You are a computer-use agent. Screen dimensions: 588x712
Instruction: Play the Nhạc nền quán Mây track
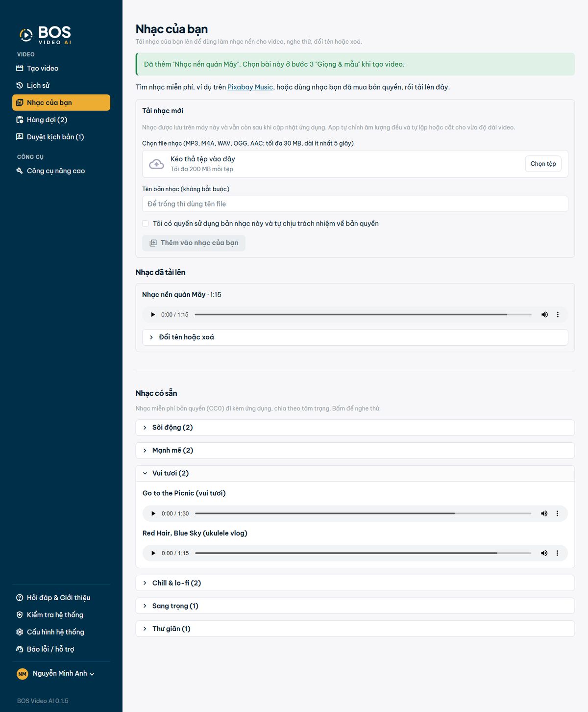tap(153, 315)
